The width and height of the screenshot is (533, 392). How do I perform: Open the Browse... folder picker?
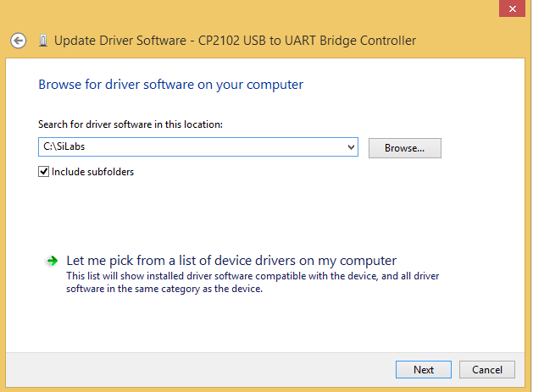(405, 148)
